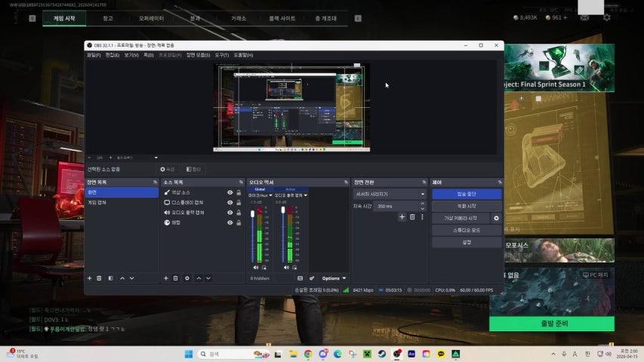Adjust the 마이크/Aux volume fader
This screenshot has height=362, width=644.
(x=253, y=214)
